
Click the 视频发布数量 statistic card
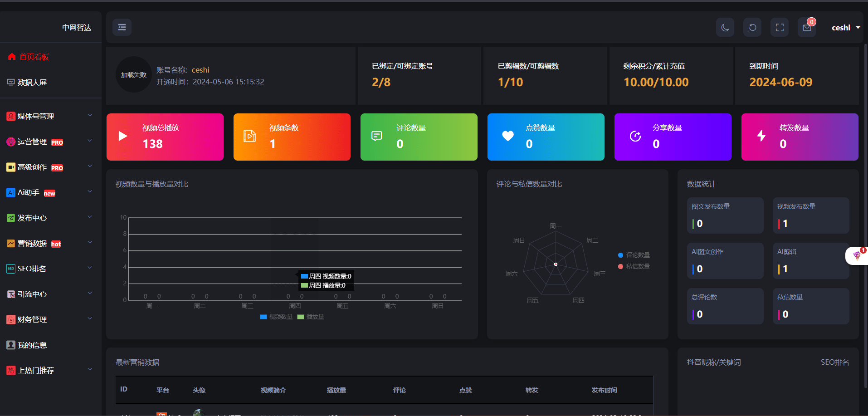tap(810, 215)
